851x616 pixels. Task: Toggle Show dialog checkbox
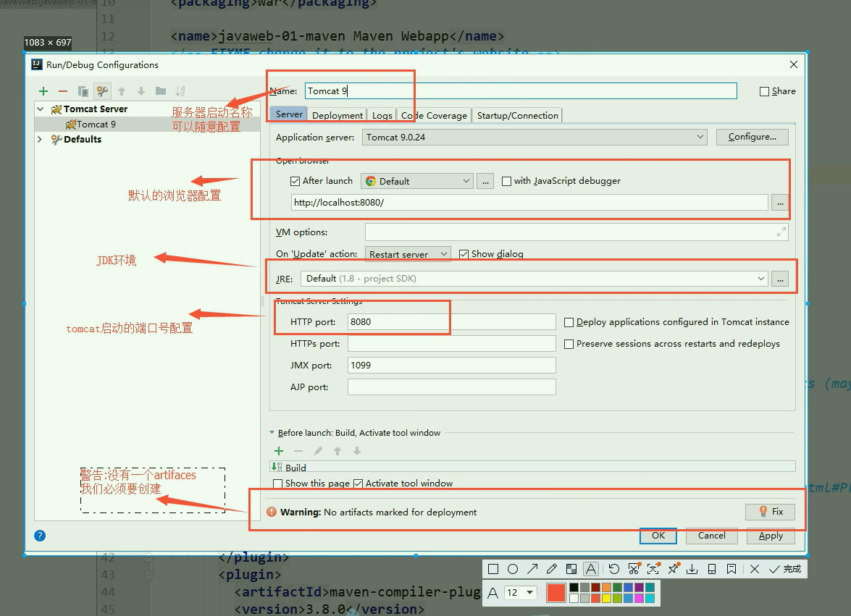point(464,254)
